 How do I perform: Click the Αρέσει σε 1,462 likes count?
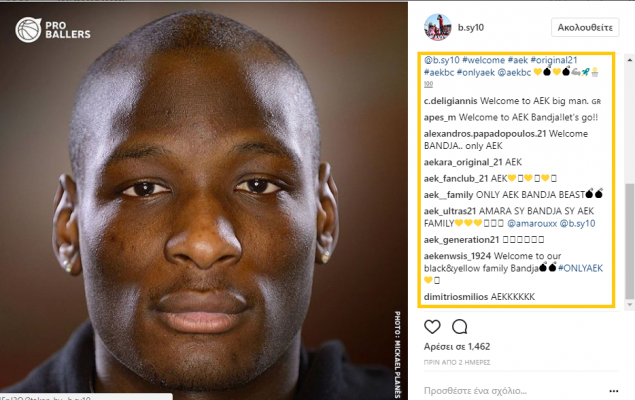[457, 347]
